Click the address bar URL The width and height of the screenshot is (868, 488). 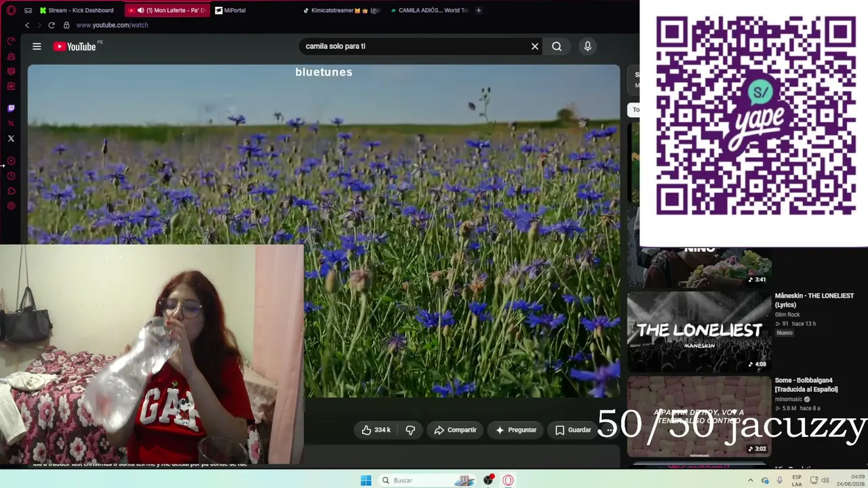point(112,25)
